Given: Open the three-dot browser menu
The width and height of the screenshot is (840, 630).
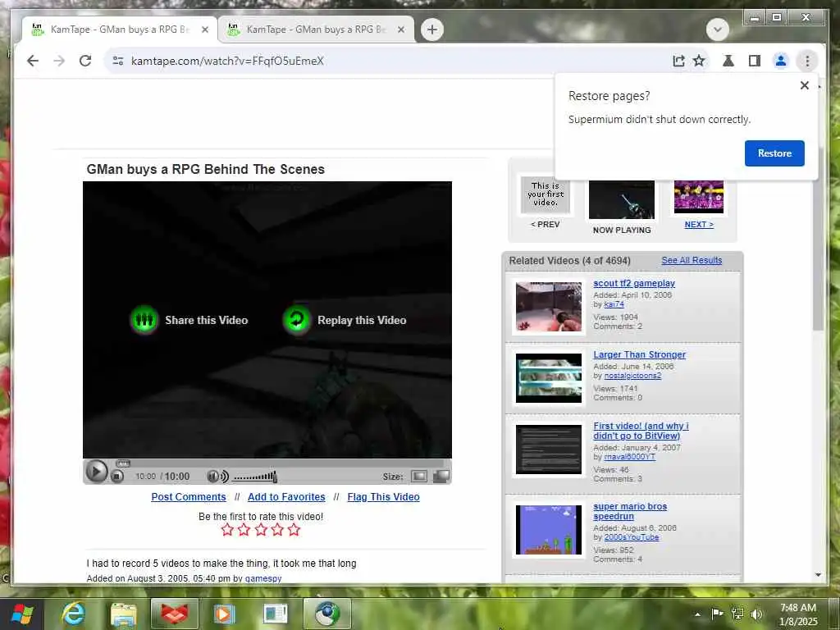Looking at the screenshot, I should click(x=807, y=61).
